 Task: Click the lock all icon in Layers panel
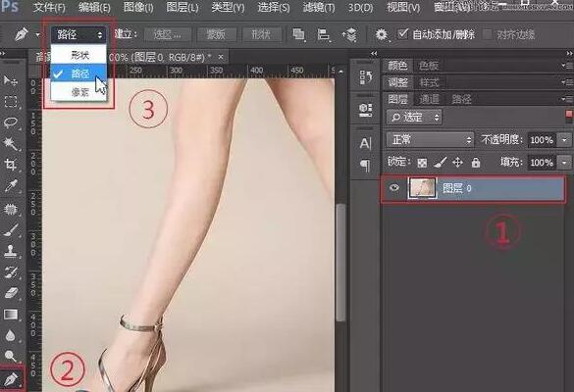pyautogui.click(x=476, y=162)
